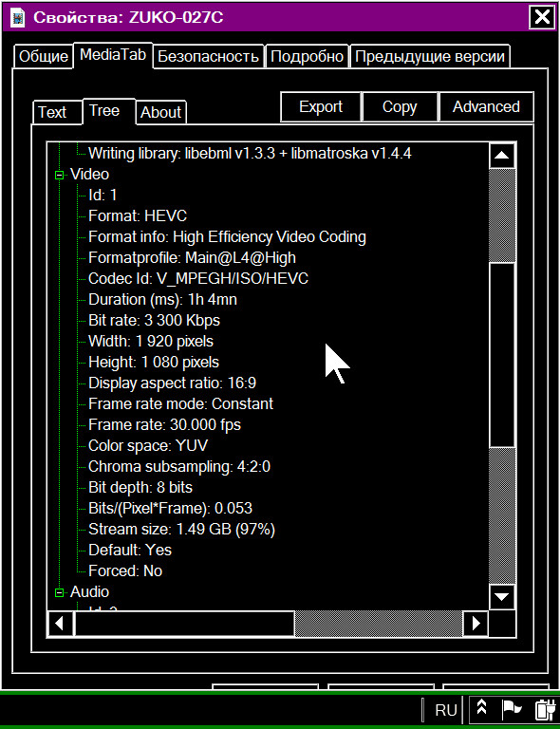The image size is (560, 729).
Task: Show hidden tray icons with the chevron
Action: [482, 706]
